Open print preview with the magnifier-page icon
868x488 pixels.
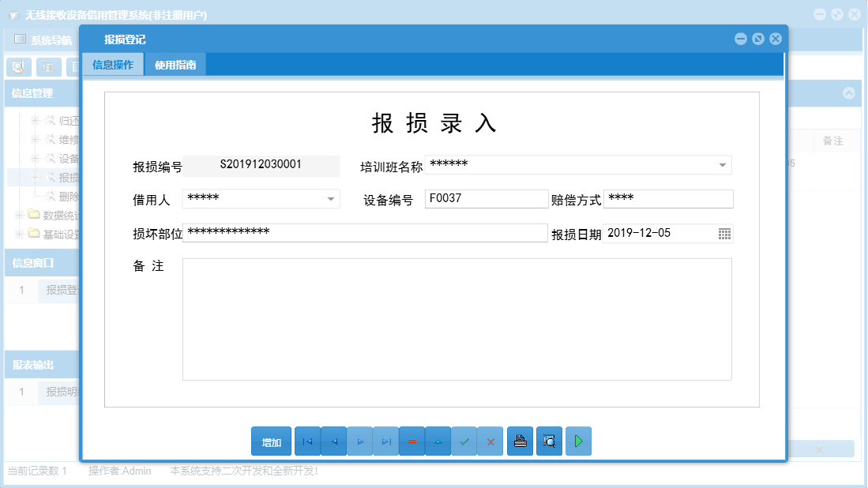click(549, 441)
